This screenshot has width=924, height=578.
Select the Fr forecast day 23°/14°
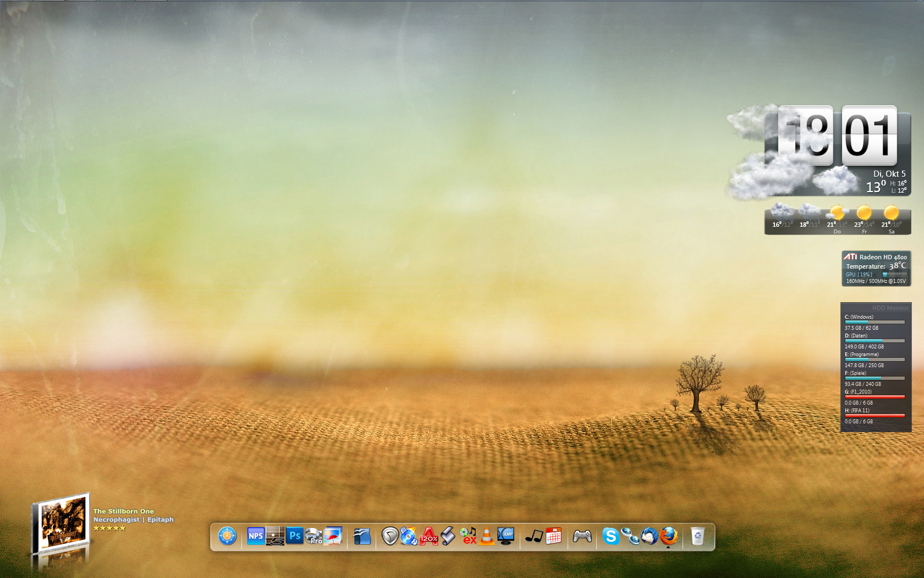point(864,219)
